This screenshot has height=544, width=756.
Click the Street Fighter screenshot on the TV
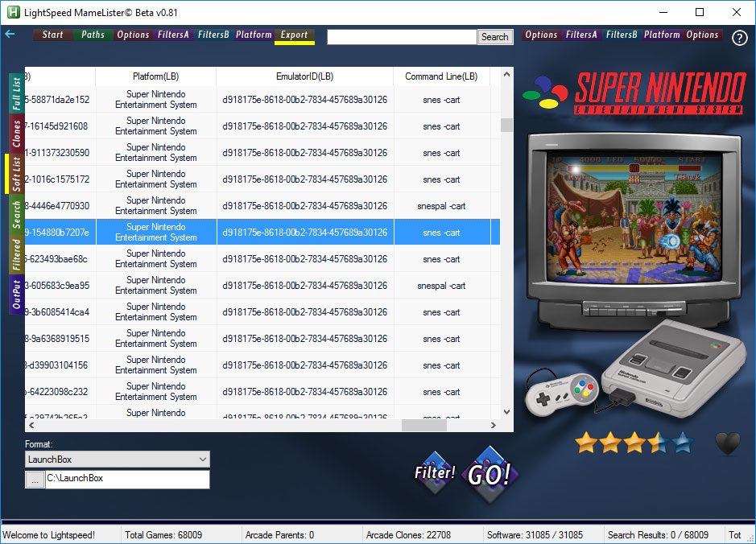[634, 218]
